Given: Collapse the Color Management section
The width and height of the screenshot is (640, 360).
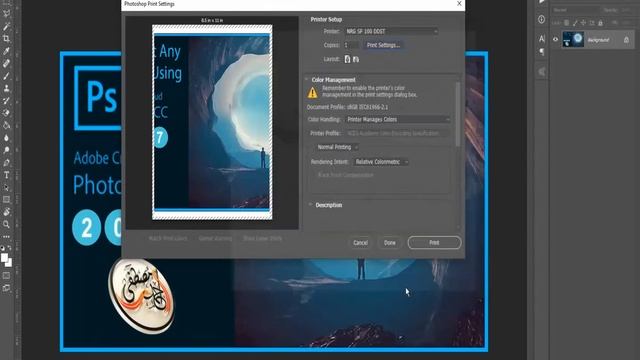Looking at the screenshot, I should point(307,80).
